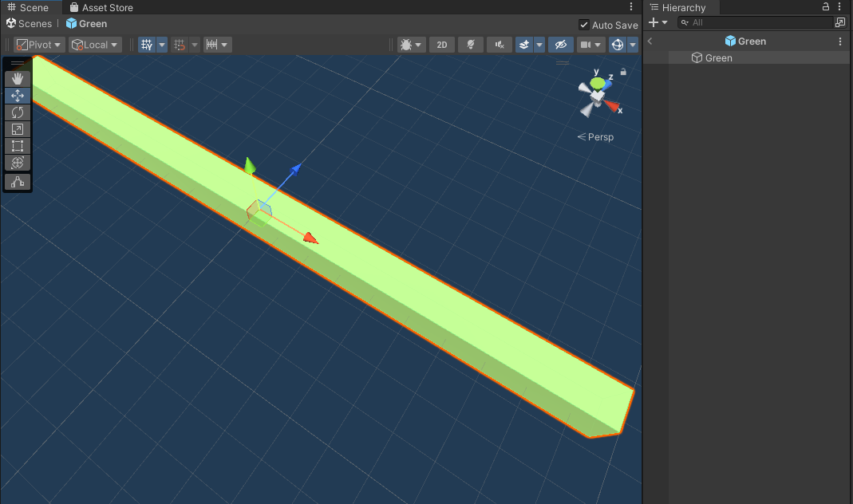Screen dimensions: 853x504
Task: Open grid visibility options dropdown arrow
Action: 161,45
